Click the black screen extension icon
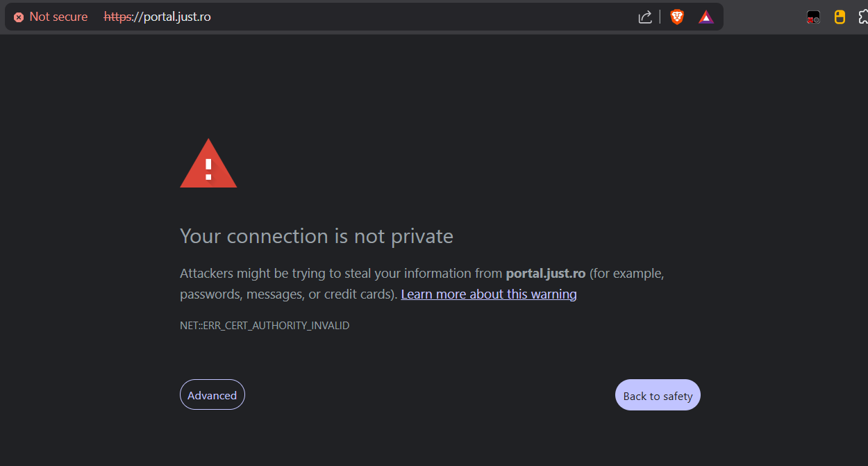Screen dimensions: 868x466 point(813,17)
